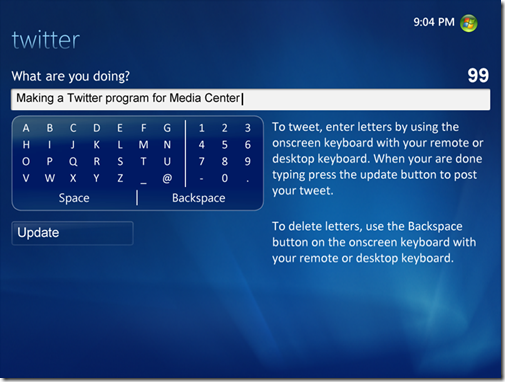Tap letter S on the onscreen keyboard
Viewport: 505px width, 382px height.
click(120, 162)
